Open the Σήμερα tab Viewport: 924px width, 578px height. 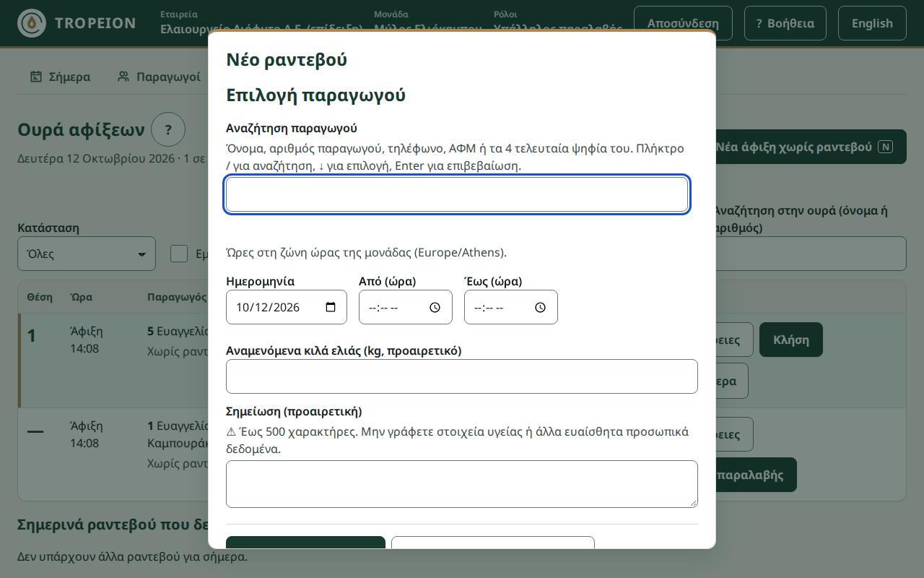coord(60,77)
